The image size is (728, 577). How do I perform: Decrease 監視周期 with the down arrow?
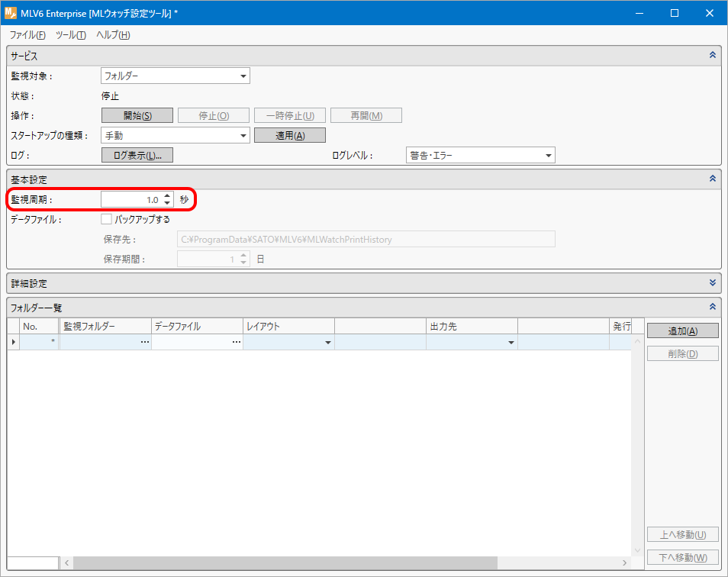click(x=168, y=203)
